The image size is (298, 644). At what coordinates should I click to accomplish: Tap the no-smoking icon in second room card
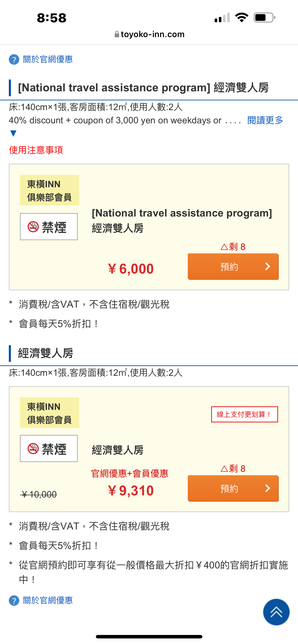(33, 449)
